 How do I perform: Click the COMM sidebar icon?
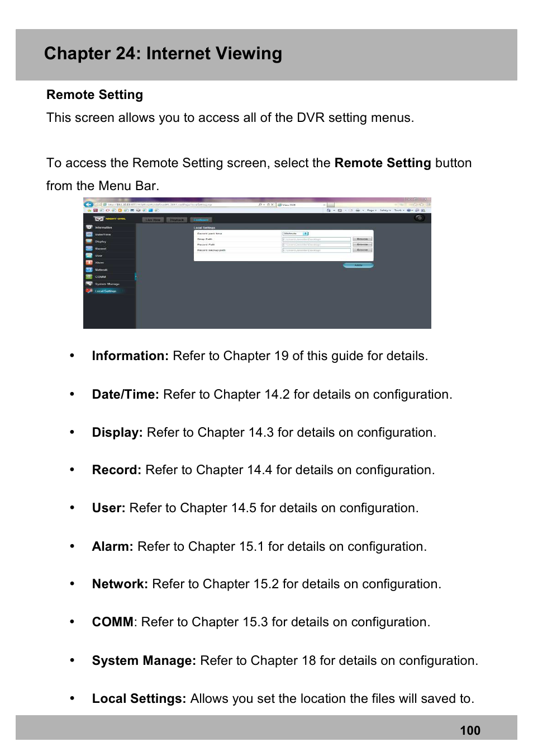(x=89, y=277)
